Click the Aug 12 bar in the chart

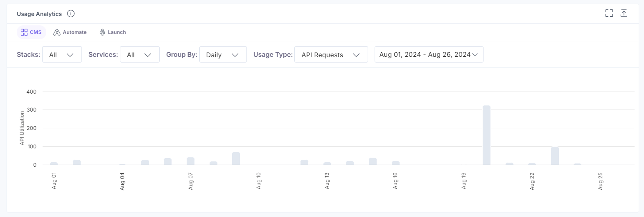(x=304, y=162)
